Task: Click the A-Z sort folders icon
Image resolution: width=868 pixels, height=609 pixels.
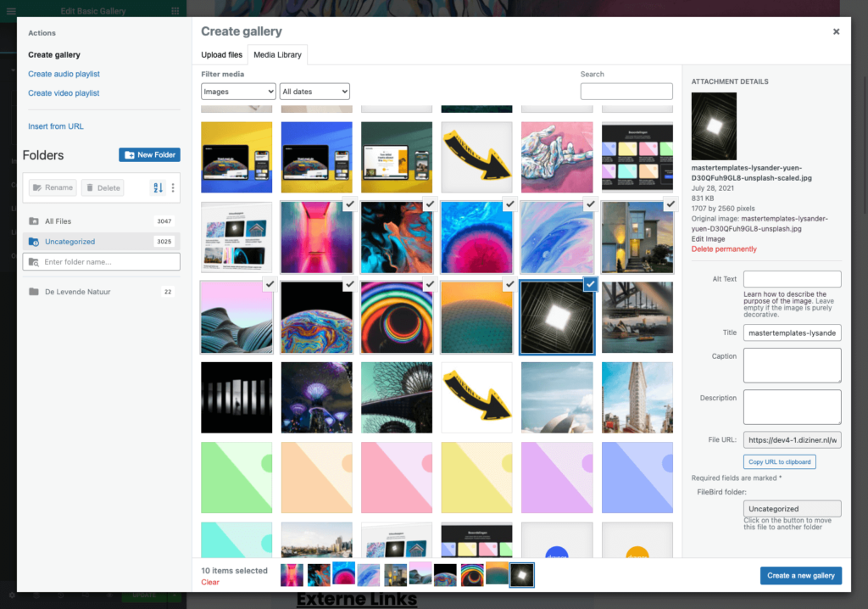Action: tap(158, 187)
